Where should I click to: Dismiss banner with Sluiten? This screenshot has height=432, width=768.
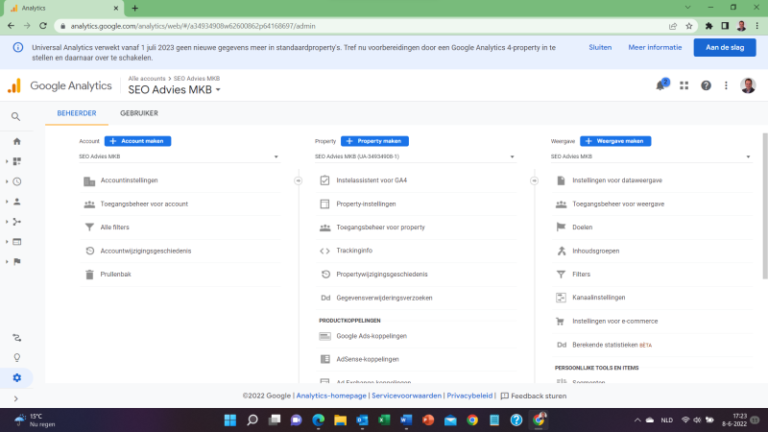(600, 48)
